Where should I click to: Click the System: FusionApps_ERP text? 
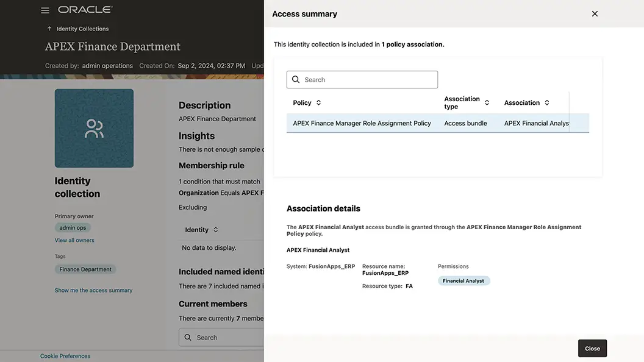point(320,266)
